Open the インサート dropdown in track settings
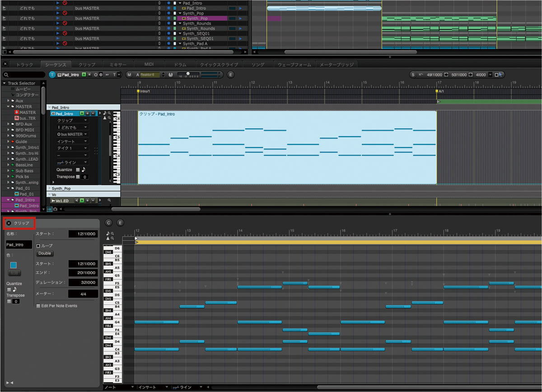 pyautogui.click(x=72, y=142)
